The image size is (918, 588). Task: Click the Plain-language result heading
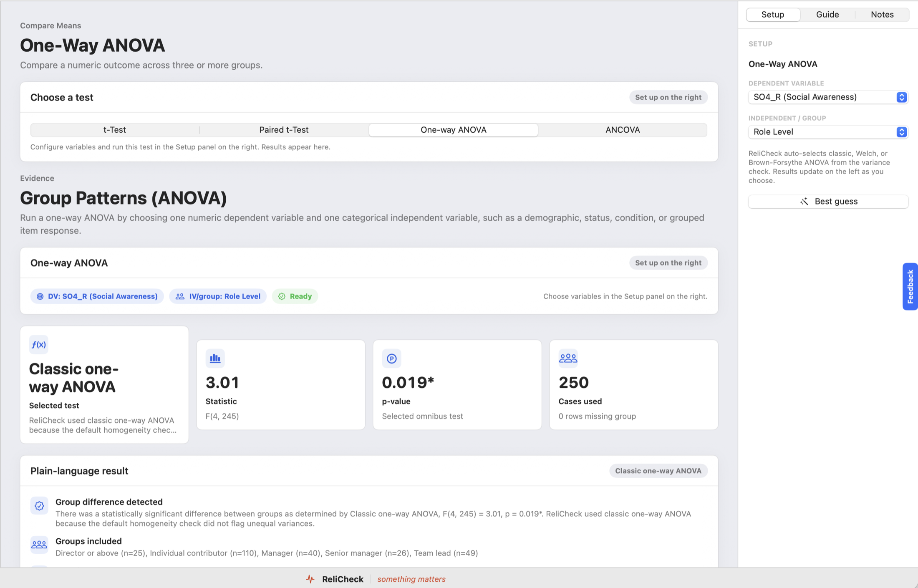(x=79, y=471)
